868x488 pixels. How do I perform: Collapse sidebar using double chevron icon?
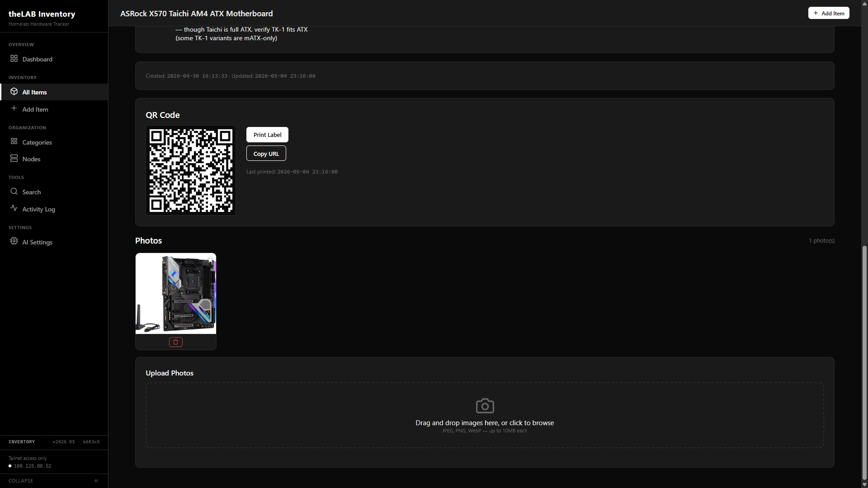click(x=96, y=481)
